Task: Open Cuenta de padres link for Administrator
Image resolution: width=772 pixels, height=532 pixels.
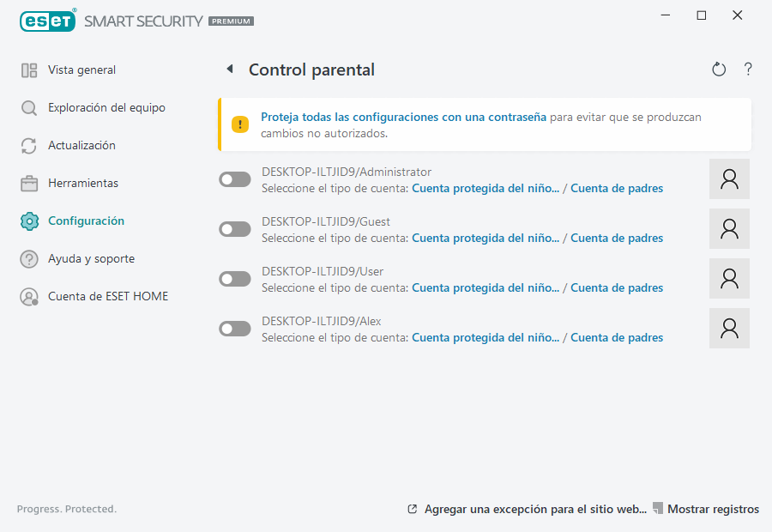Action: tap(617, 188)
